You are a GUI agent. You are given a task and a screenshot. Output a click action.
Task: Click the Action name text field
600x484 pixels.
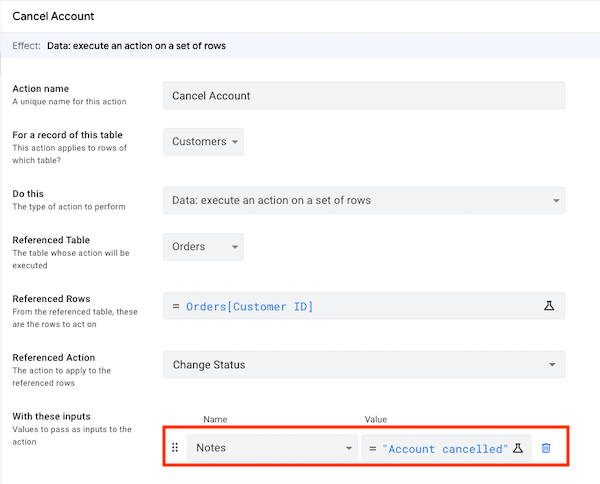tap(364, 95)
